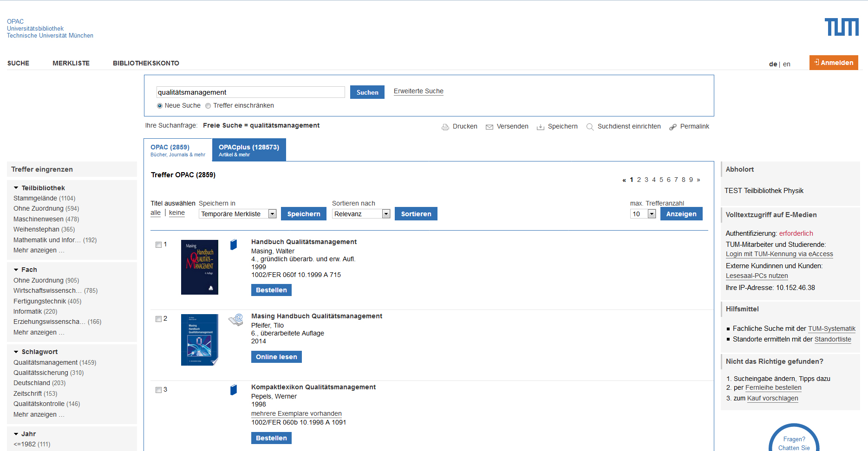
Task: Open the max. Trefferanzahl dropdown
Action: tap(643, 214)
